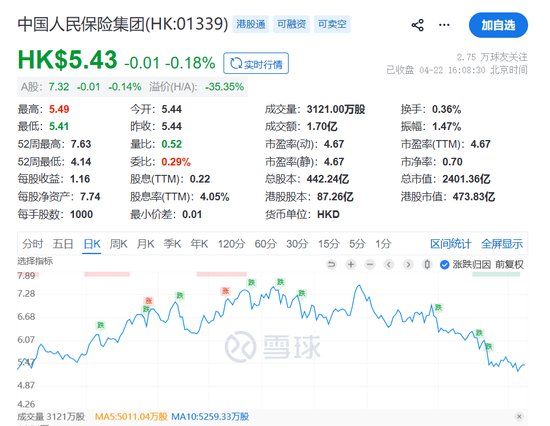Open the 前复权 adjustment dropdown
The height and width of the screenshot is (426, 550).
click(509, 265)
